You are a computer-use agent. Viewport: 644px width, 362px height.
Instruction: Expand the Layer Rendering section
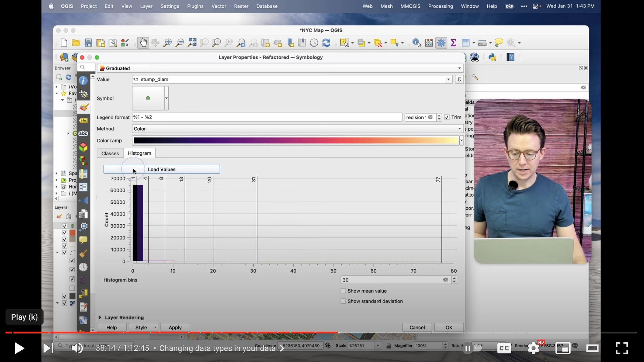[x=100, y=318]
